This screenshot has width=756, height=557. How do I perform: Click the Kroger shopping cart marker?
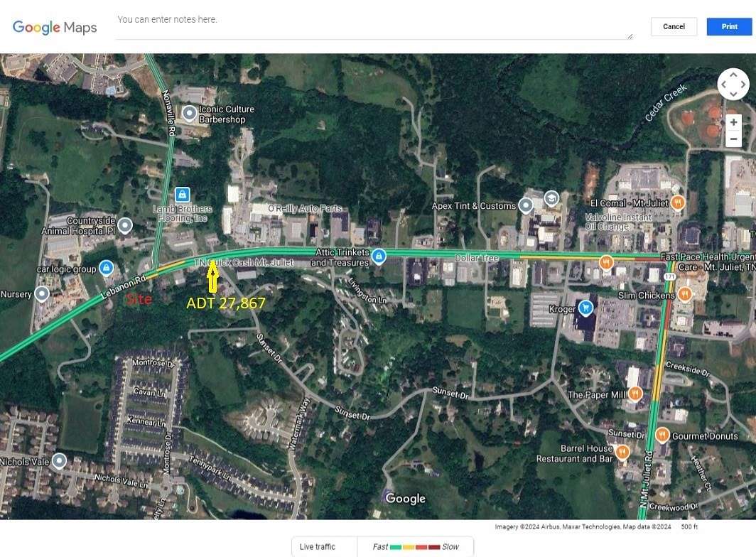[x=585, y=308]
